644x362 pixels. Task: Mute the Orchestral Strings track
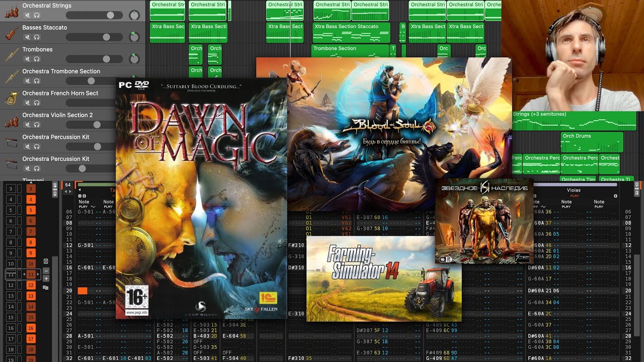[28, 16]
